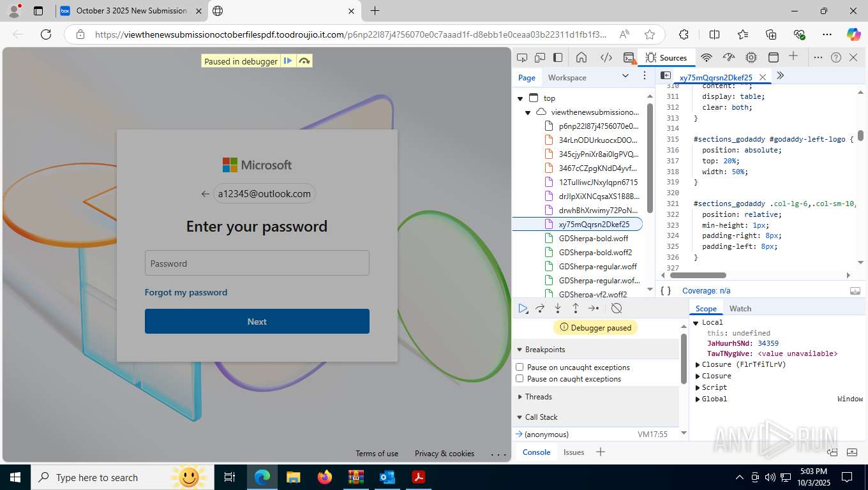Switch to the Page navigator tab

pyautogui.click(x=527, y=77)
